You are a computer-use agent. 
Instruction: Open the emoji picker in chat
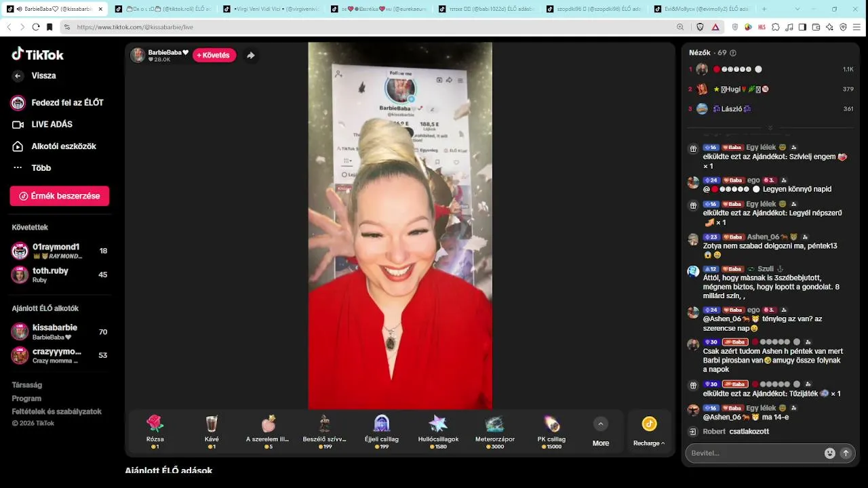click(829, 453)
